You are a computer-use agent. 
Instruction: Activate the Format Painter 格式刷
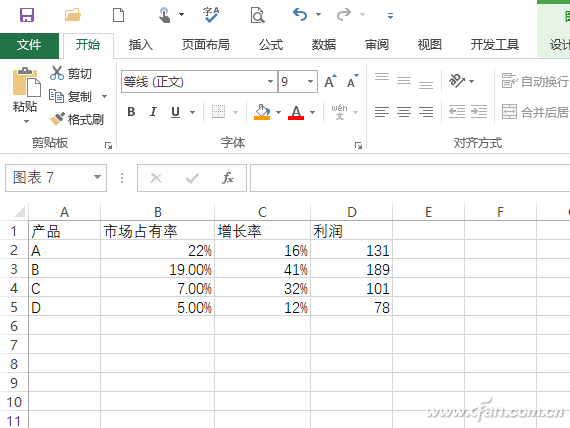77,119
